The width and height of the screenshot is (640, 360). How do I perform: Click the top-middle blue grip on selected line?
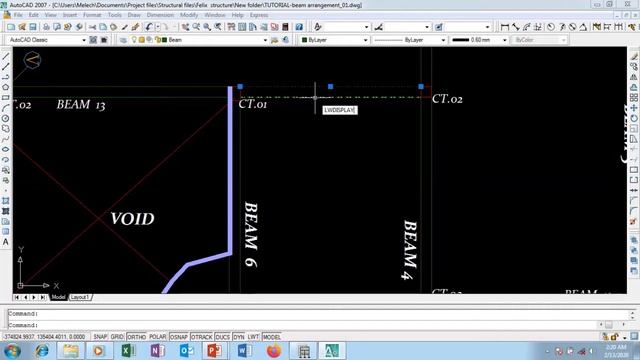[331, 87]
